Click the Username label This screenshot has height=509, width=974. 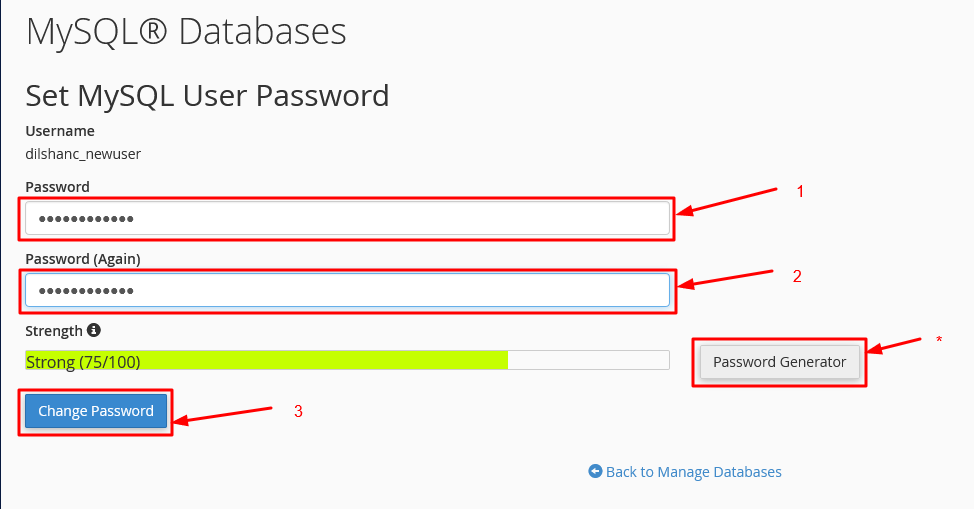point(60,131)
